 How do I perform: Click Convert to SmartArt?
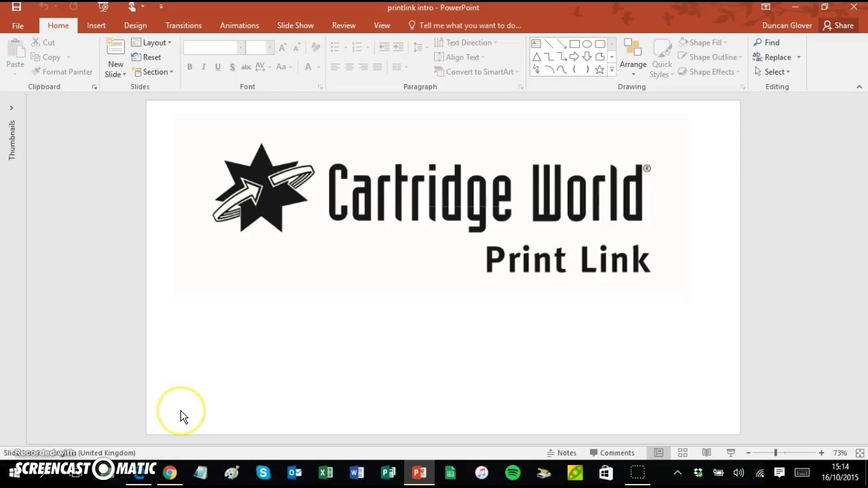[476, 72]
